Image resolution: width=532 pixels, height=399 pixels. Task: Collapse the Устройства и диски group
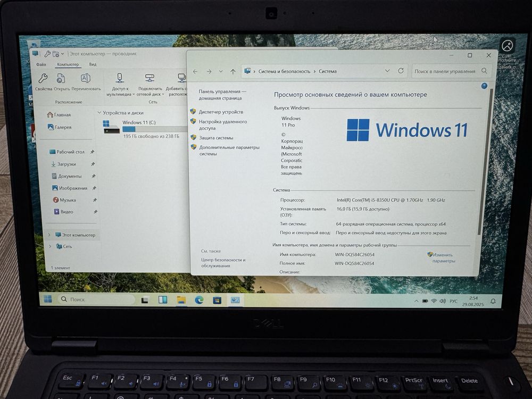99,112
